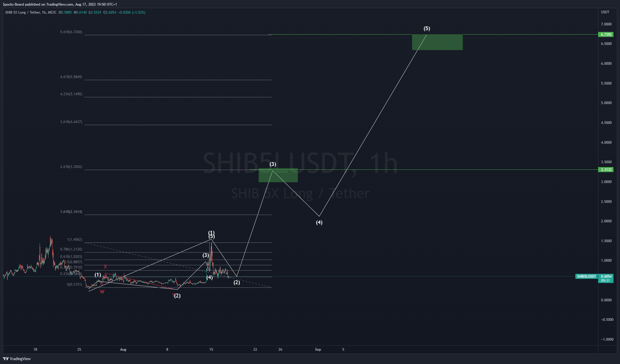
Task: Click the 0.786(1.2120) Fibonacci level label
Action: pyautogui.click(x=71, y=249)
